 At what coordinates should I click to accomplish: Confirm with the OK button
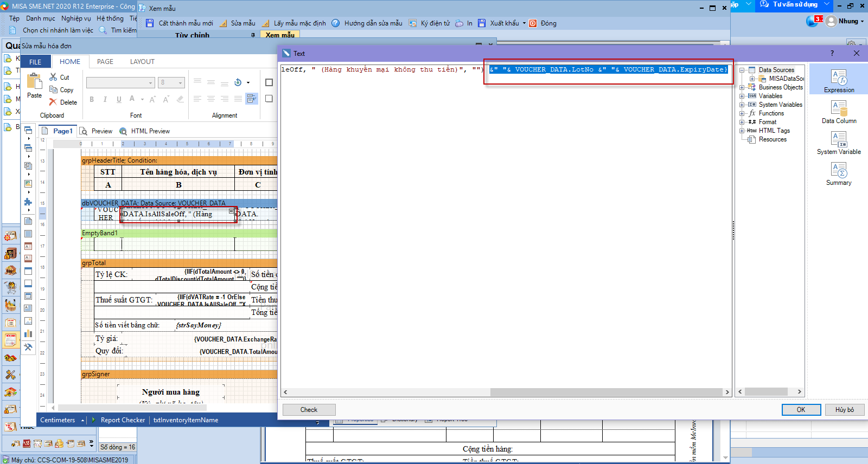(801, 410)
